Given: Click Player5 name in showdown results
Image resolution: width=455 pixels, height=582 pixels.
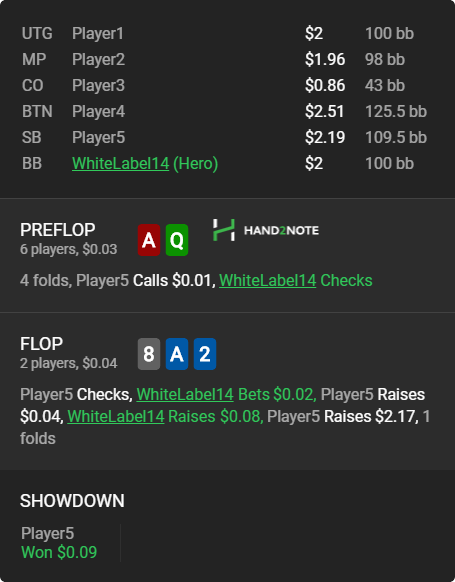Looking at the screenshot, I should click(48, 533).
